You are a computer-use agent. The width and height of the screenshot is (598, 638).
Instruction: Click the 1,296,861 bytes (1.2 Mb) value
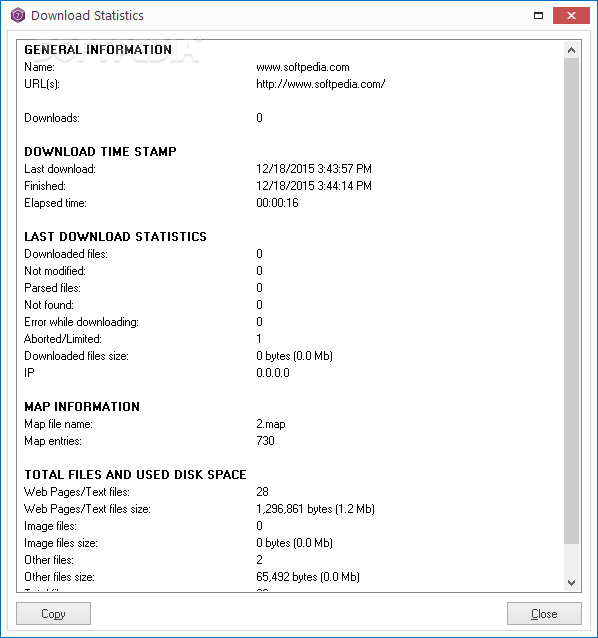point(315,509)
